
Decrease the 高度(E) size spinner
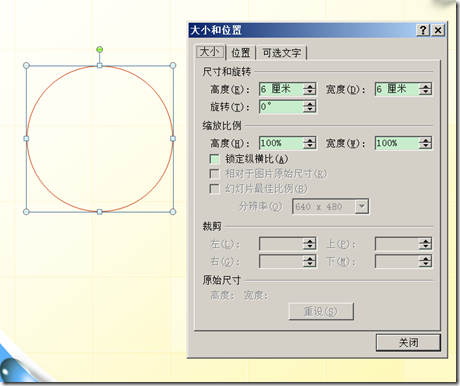tap(310, 92)
